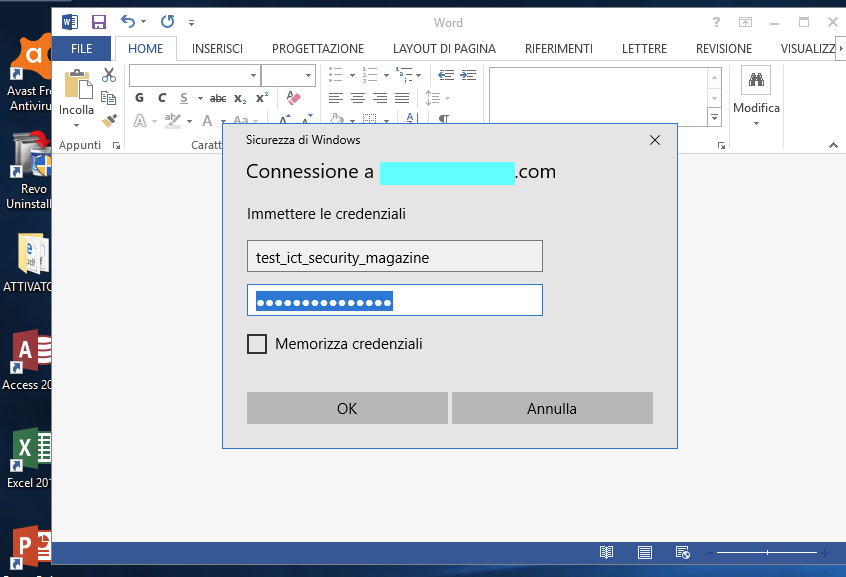Open the font size dropdown
This screenshot has width=846, height=577.
(308, 76)
